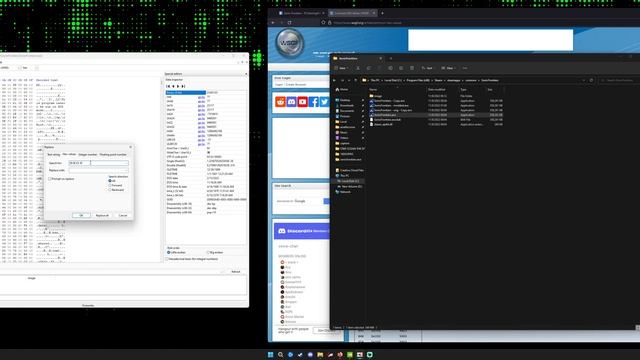The height and width of the screenshot is (360, 640).
Task: Open Downloads in Explorer sidebar
Action: tap(344, 105)
